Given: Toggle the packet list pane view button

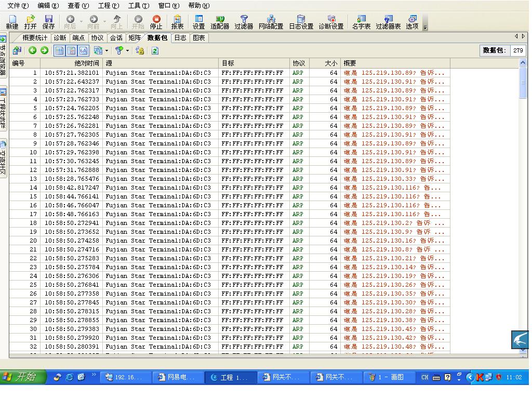Looking at the screenshot, I should point(59,50).
